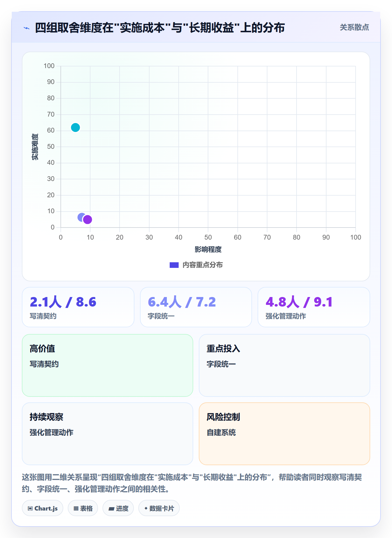Open the 风险控制 quadrant card
The height and width of the screenshot is (538, 392).
pos(284,434)
